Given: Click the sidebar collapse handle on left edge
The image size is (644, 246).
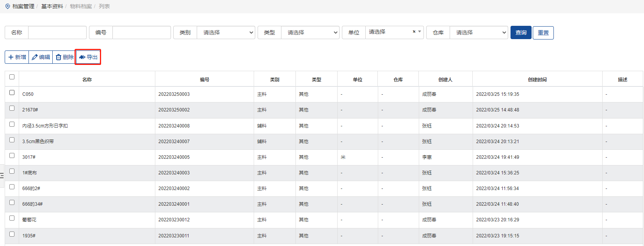Looking at the screenshot, I should (2, 176).
